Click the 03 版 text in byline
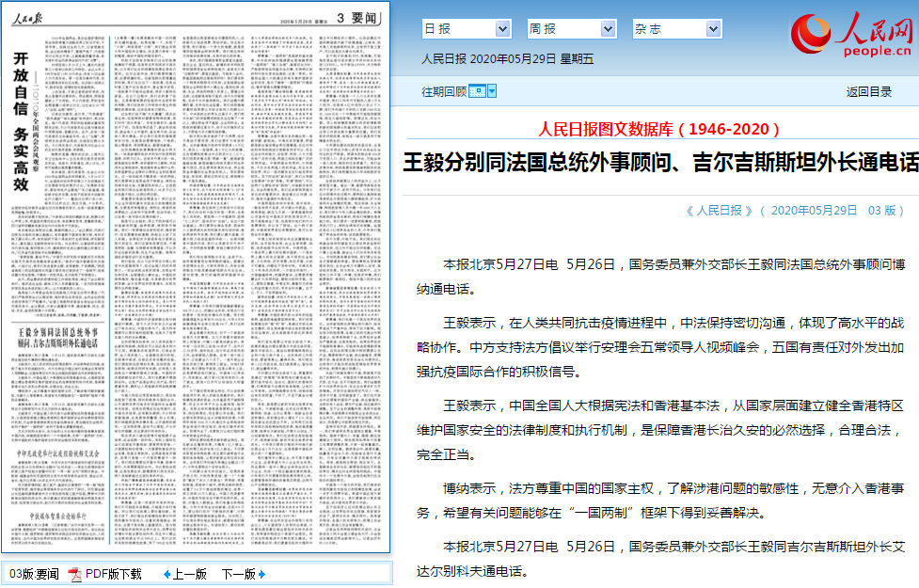This screenshot has width=919, height=588. tap(882, 211)
